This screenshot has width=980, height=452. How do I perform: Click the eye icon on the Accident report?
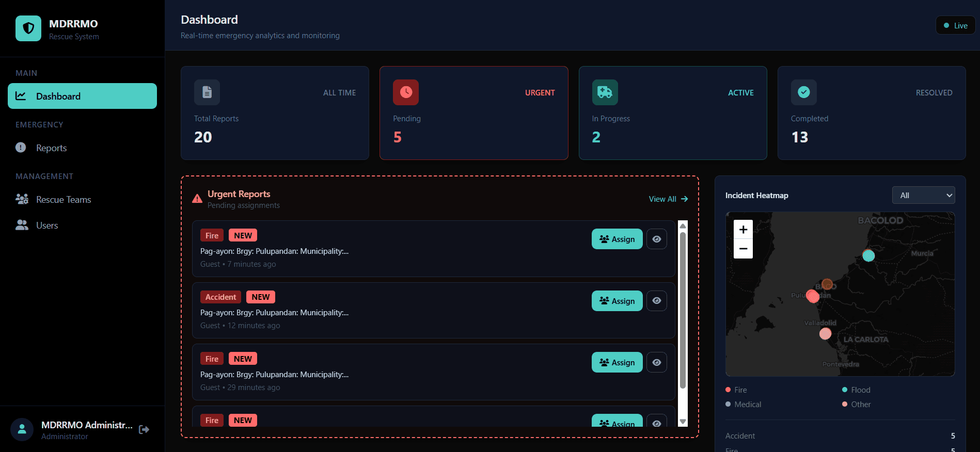[657, 301]
